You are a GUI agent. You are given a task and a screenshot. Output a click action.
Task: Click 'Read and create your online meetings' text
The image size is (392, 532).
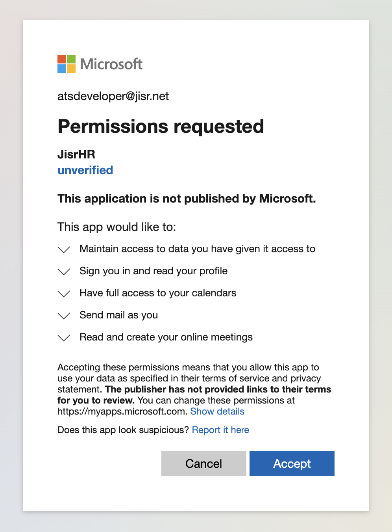click(x=166, y=337)
